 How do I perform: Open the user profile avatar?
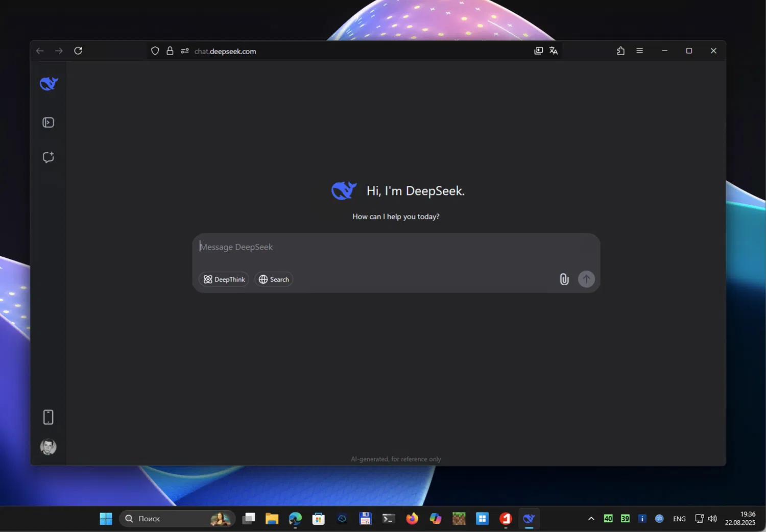click(x=49, y=447)
